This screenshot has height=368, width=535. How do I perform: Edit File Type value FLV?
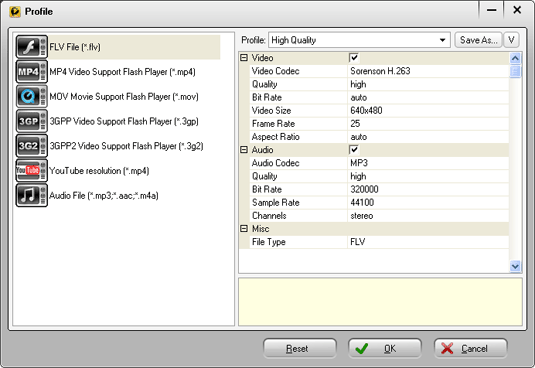428,242
